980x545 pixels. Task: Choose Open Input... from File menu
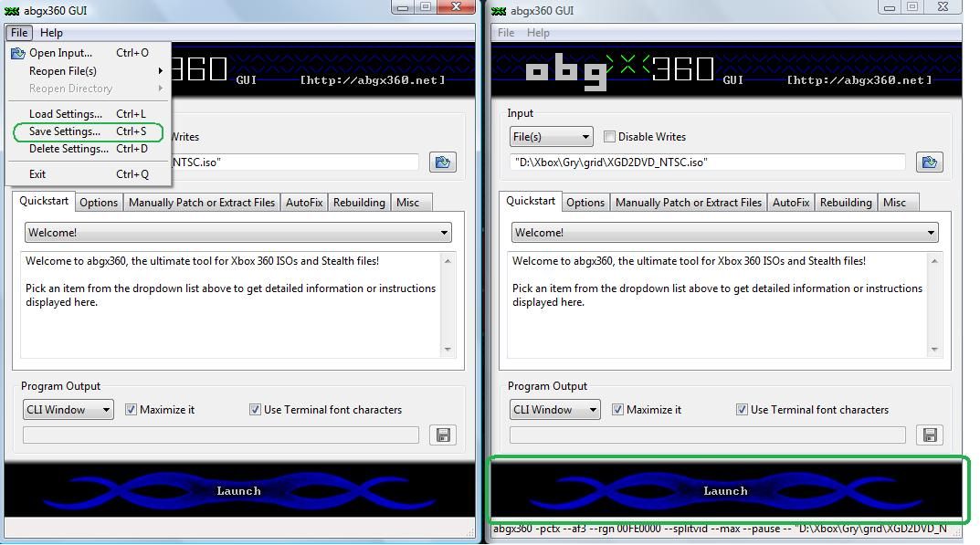coord(88,53)
